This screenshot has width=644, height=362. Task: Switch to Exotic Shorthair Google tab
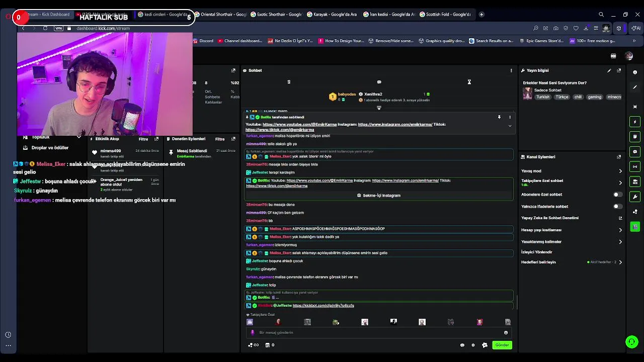[x=276, y=15]
